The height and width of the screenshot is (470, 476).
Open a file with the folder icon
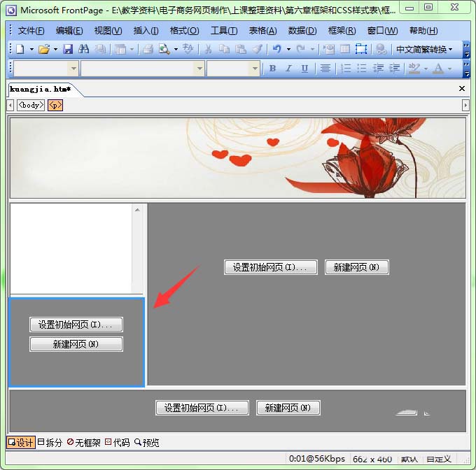pos(44,49)
